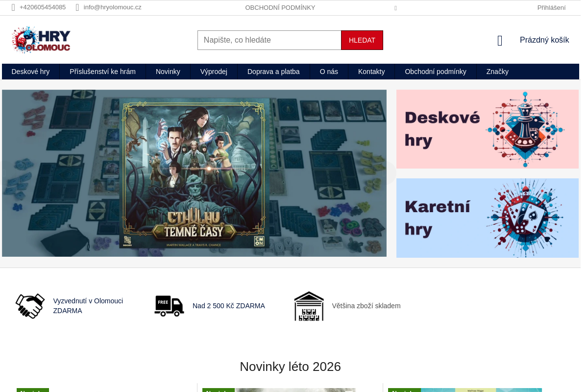
Task: Open Doprava a platba page
Action: [273, 72]
